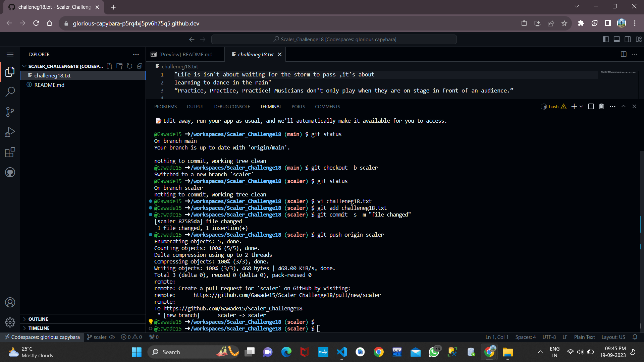Open the terminal profile dropdown next to plus
Screen dimensions: 644x362
pos(581,106)
